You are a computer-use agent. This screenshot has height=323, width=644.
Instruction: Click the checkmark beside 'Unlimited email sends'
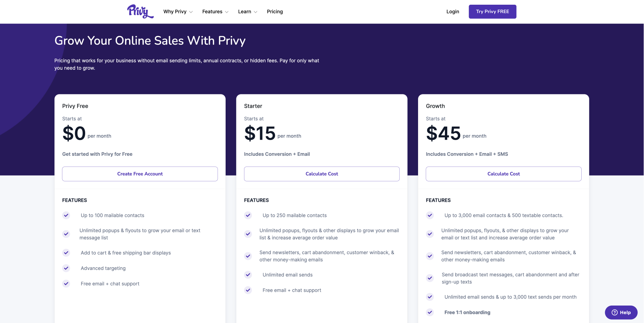click(x=248, y=275)
